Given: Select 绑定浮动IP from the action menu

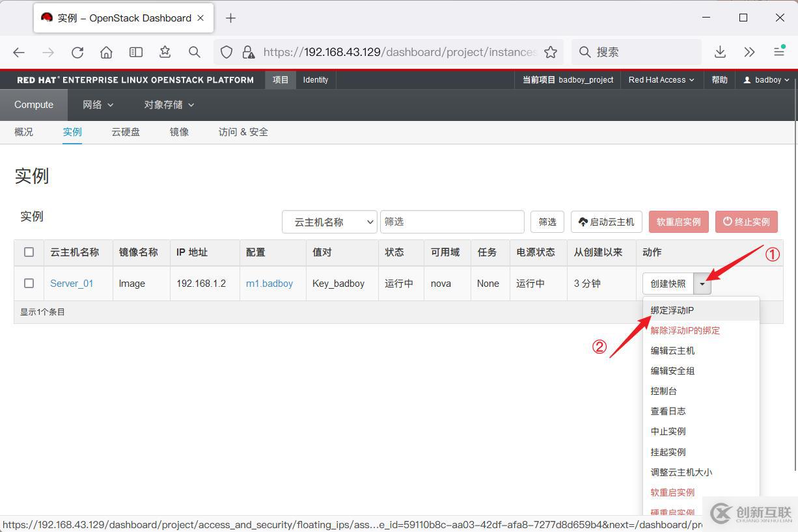Looking at the screenshot, I should [x=672, y=310].
